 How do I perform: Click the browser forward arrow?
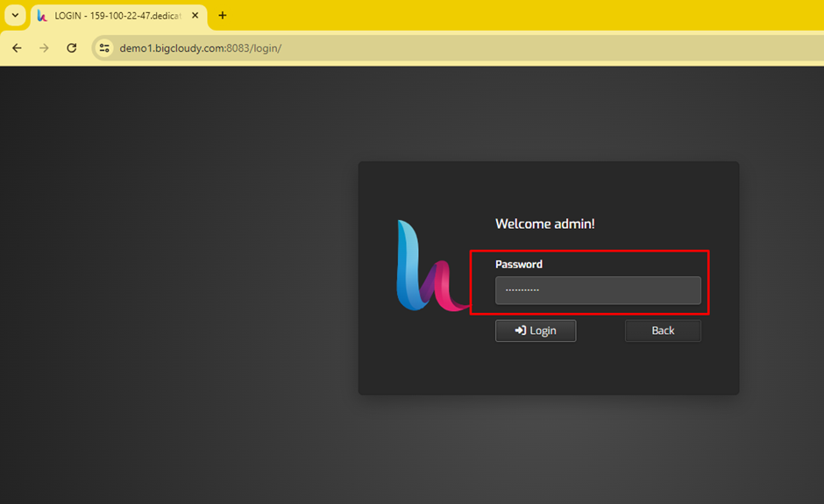[x=44, y=48]
